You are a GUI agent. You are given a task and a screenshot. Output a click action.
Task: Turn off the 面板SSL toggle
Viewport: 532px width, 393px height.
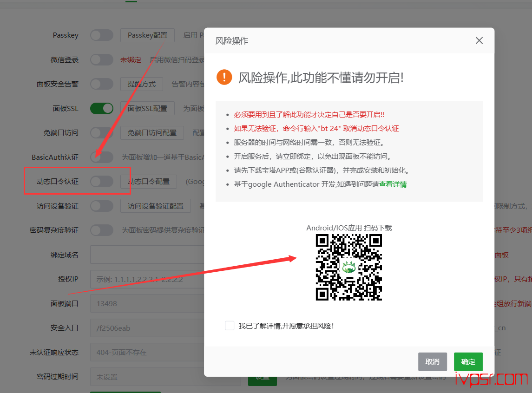[102, 108]
